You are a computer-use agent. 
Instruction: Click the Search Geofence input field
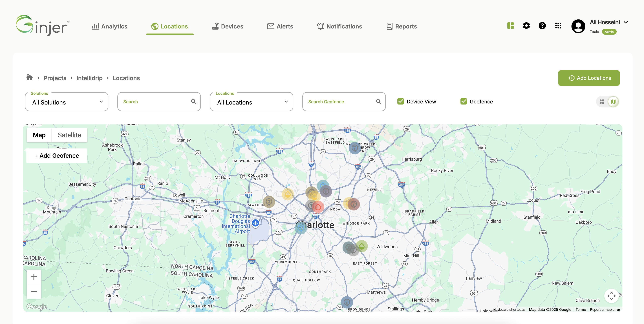(340, 102)
